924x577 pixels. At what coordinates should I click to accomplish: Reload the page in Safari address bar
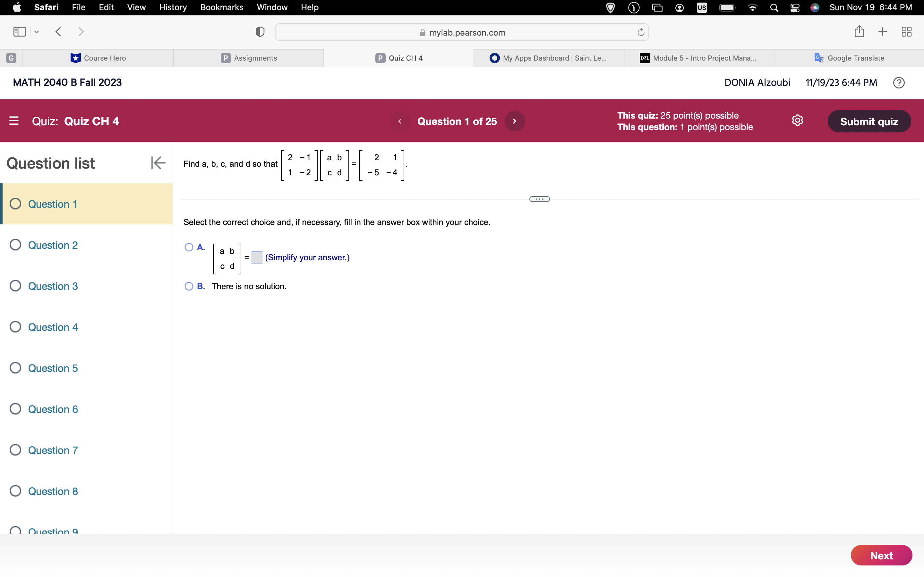(641, 32)
